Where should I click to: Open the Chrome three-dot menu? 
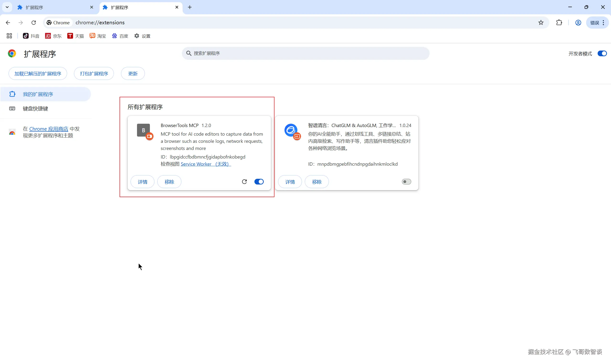pos(603,23)
